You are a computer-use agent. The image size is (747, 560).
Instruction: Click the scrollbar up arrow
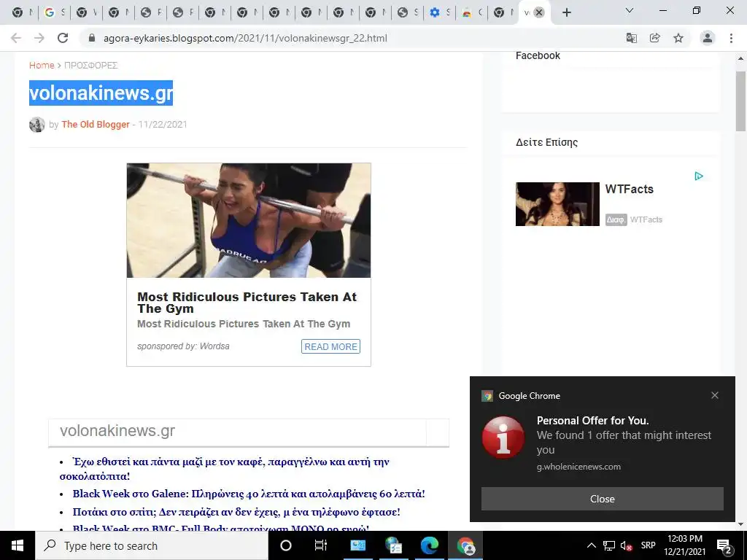point(741,58)
